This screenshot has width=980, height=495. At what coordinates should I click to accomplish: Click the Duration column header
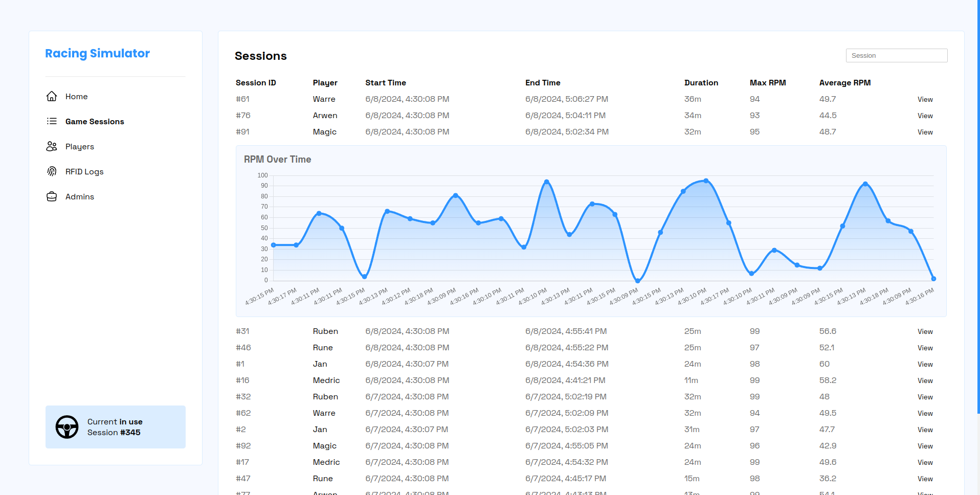(701, 83)
